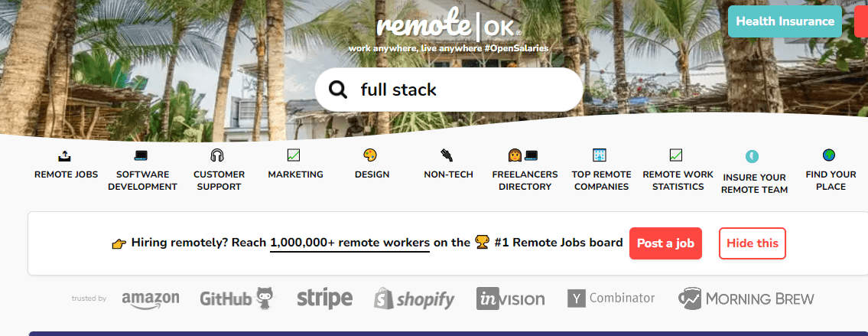Click the Health Insurance button

click(x=785, y=21)
